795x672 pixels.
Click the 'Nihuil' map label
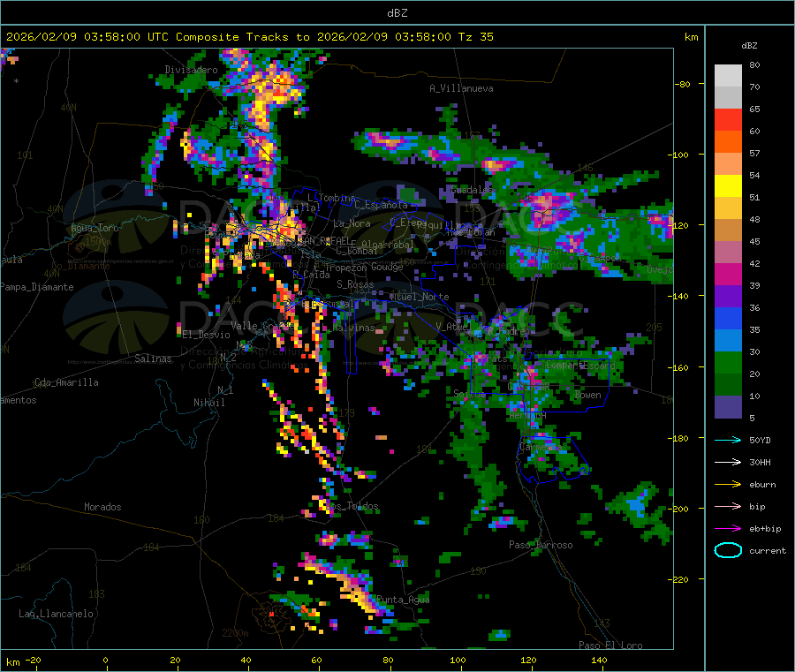coord(208,403)
